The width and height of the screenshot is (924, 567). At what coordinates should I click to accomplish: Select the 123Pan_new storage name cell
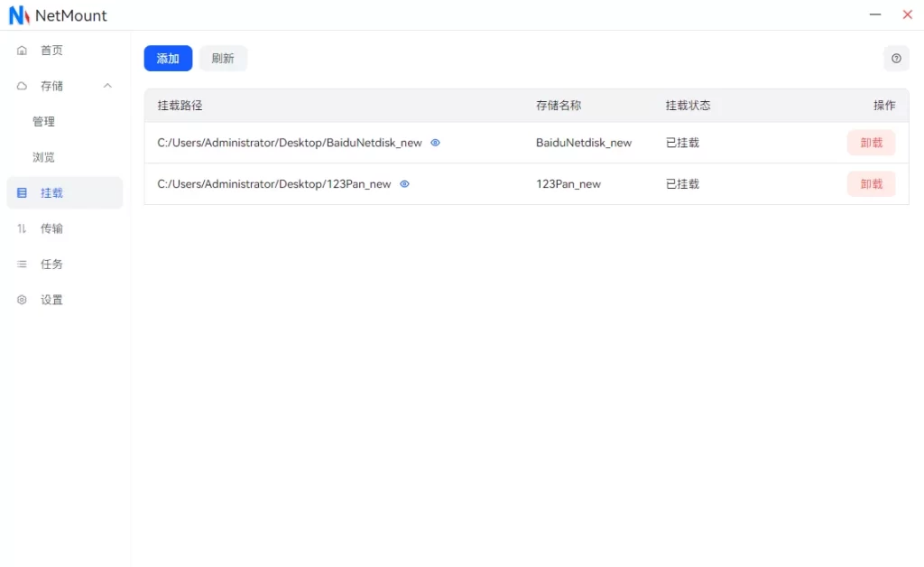(568, 184)
